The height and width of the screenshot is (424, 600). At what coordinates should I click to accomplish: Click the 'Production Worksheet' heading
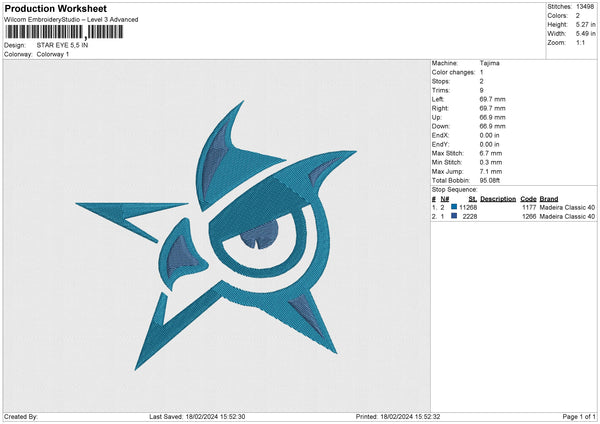(55, 8)
